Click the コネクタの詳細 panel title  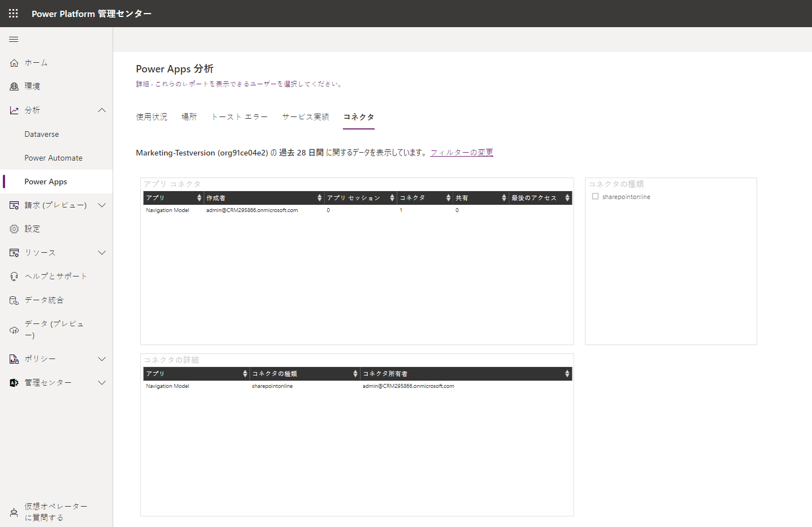pyautogui.click(x=171, y=360)
